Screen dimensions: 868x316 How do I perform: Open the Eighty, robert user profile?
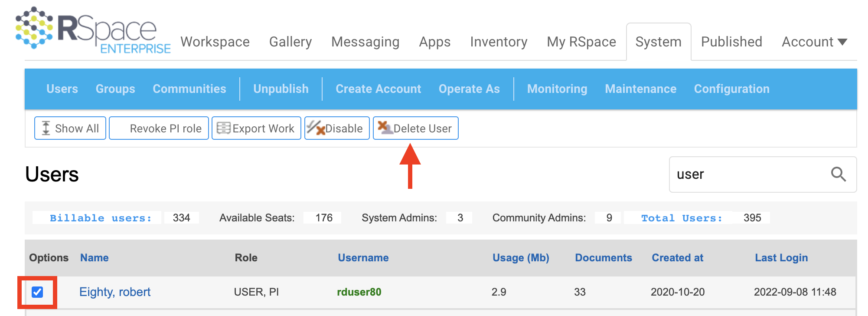point(115,292)
